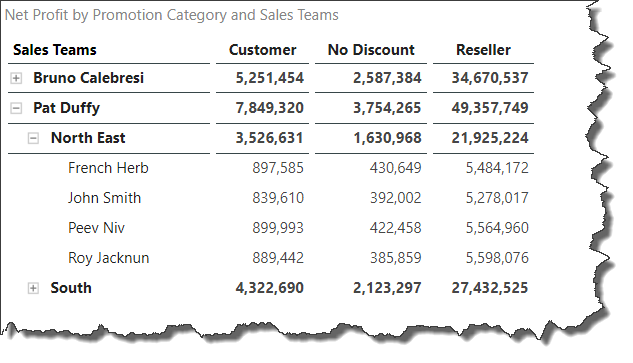Select the Bruno Calebresi row label
Viewport: 633px width, 363px height.
coord(88,78)
